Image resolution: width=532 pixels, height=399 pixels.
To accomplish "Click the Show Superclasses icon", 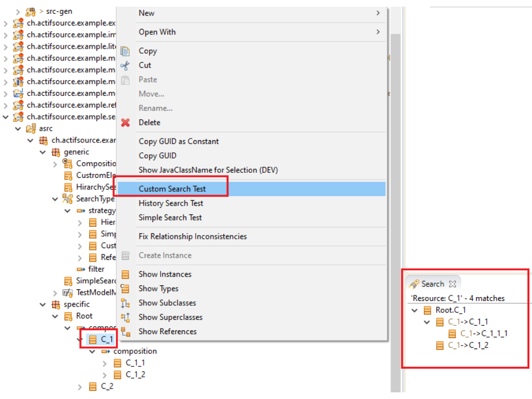I will pos(125,318).
